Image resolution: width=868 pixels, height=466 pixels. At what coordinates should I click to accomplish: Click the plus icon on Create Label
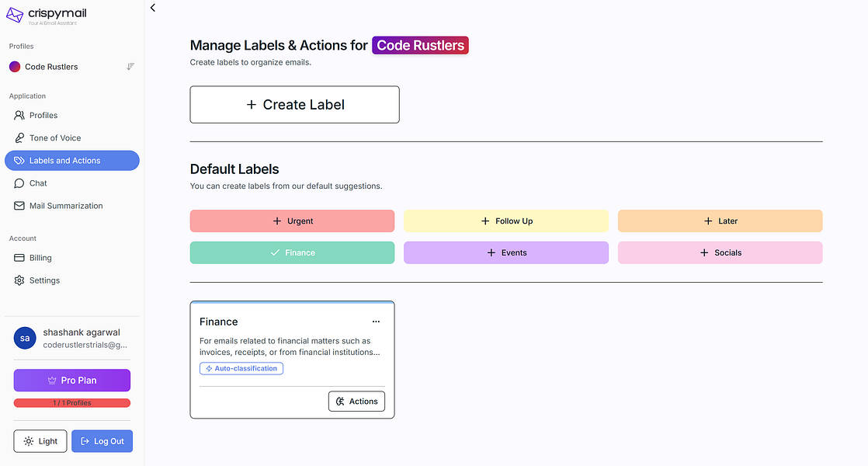coord(251,105)
